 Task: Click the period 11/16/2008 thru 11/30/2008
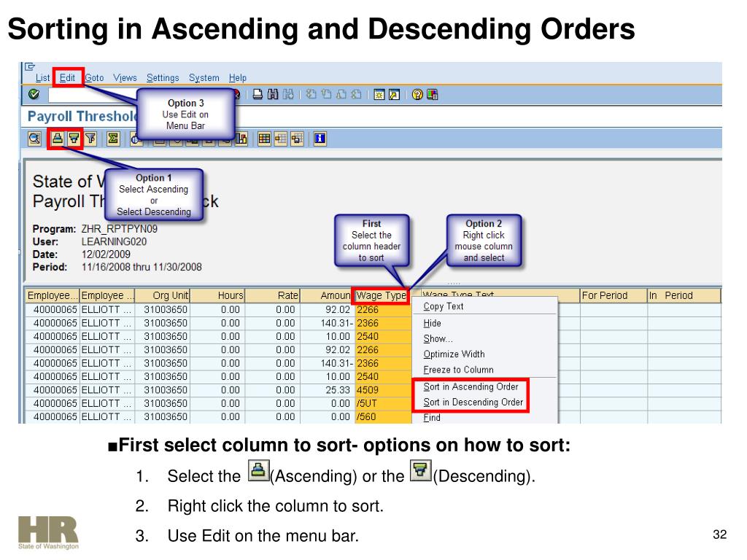click(x=142, y=267)
